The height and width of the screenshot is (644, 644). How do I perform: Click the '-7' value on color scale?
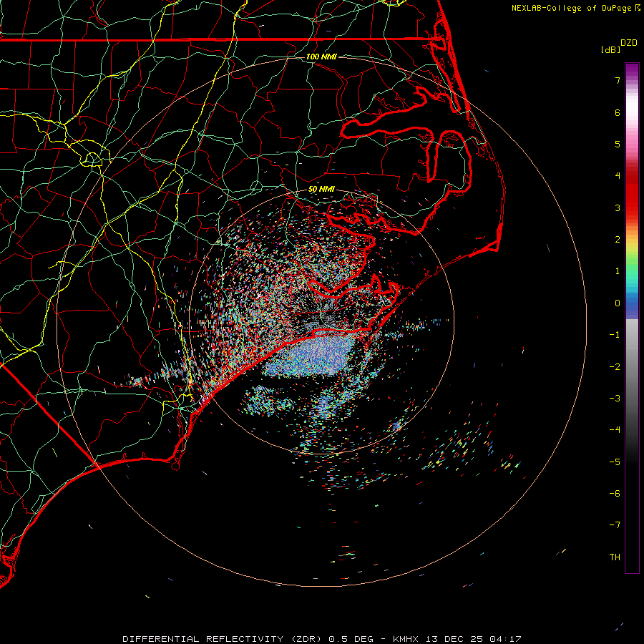[x=615, y=525]
